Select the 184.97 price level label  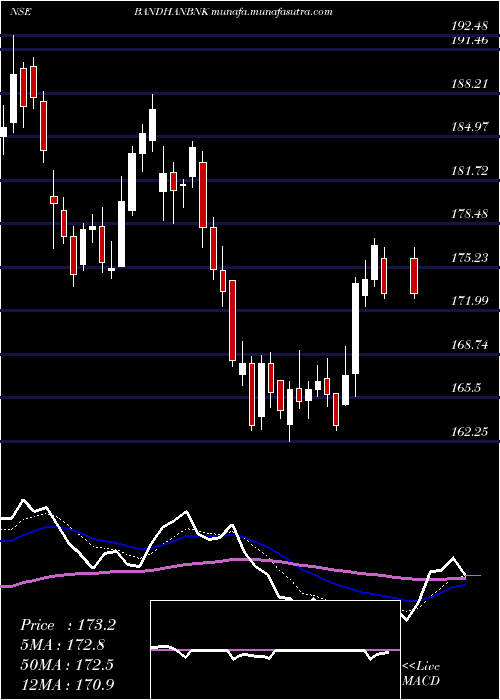point(469,127)
